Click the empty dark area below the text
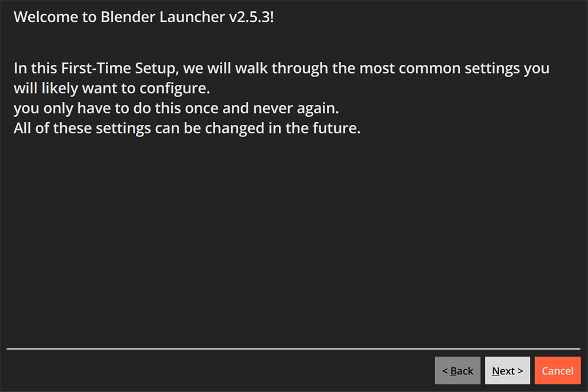Screen dimensions: 588x392 point(294,235)
